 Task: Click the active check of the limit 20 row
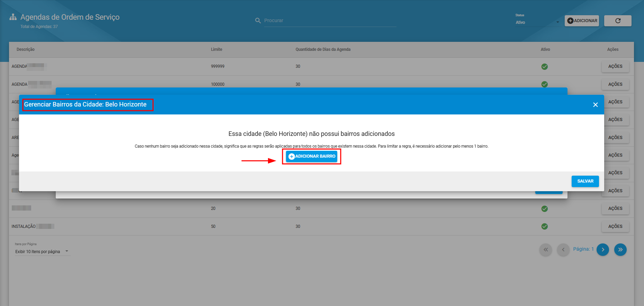[545, 209]
